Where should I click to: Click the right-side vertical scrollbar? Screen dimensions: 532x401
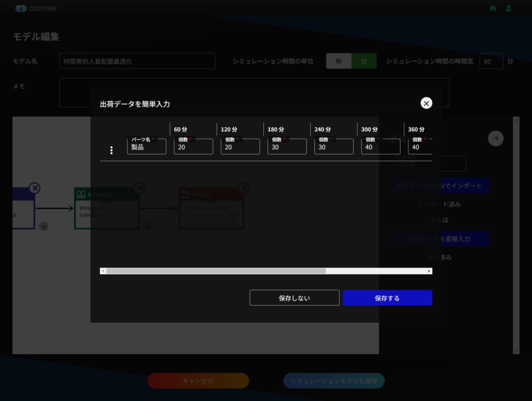coord(516,235)
